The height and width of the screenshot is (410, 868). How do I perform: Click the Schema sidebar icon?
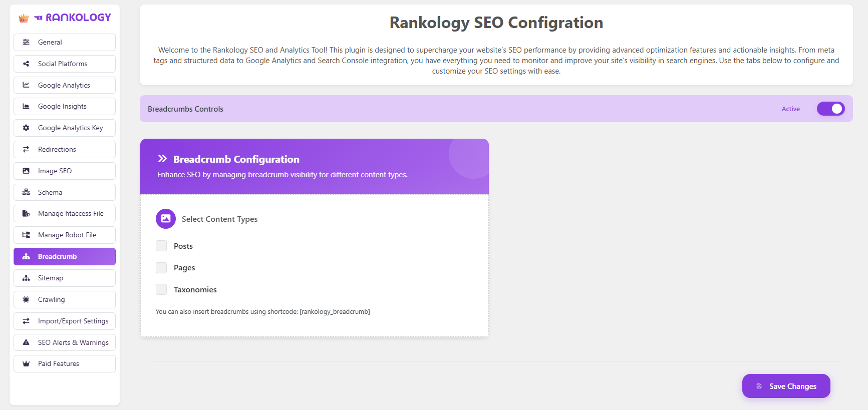tap(26, 192)
